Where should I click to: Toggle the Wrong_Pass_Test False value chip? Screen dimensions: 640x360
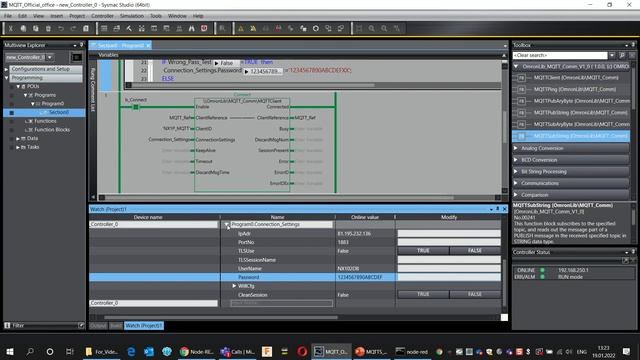click(x=226, y=63)
